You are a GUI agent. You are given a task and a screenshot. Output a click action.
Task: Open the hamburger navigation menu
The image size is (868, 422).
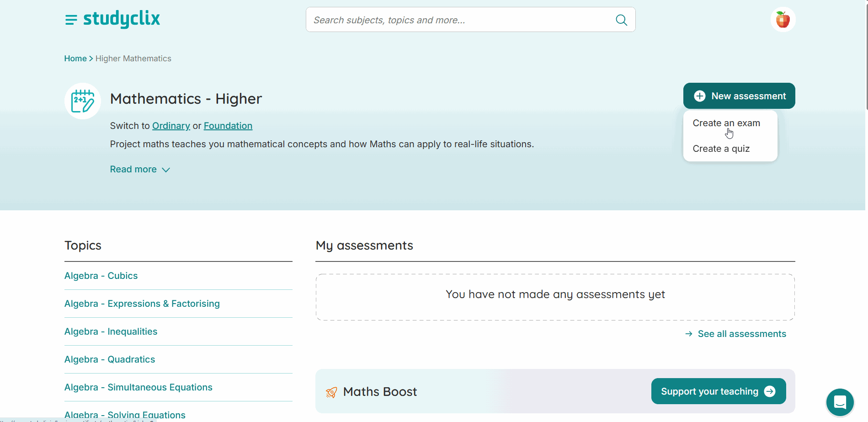click(71, 19)
